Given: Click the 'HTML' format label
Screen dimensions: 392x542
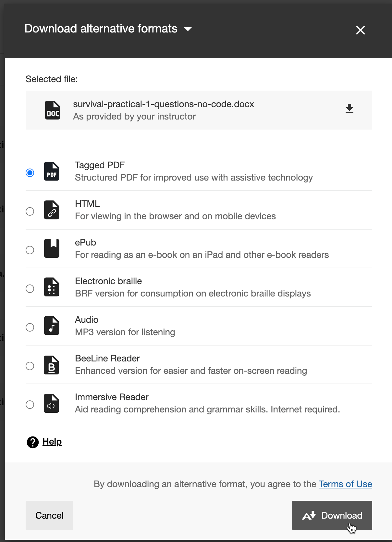Looking at the screenshot, I should (x=87, y=204).
